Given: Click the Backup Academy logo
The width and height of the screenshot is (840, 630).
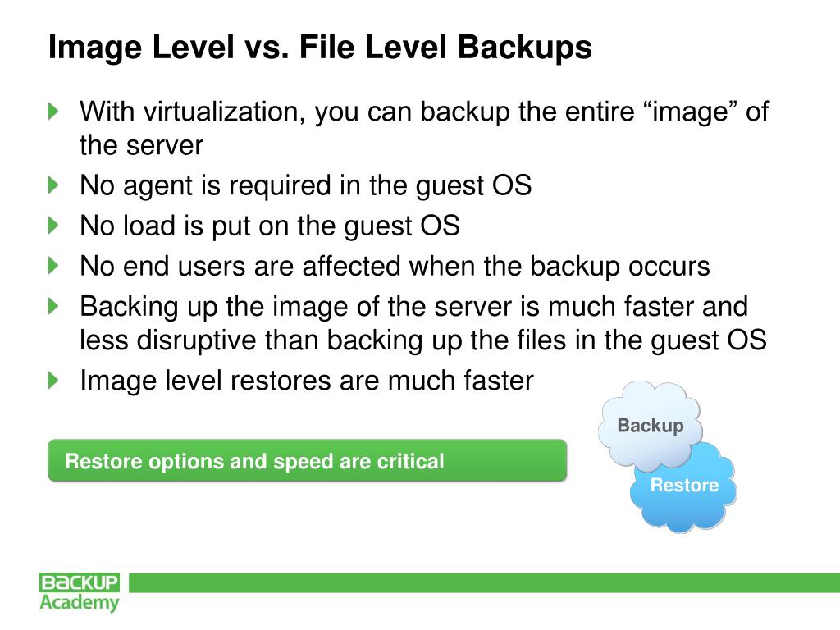Looking at the screenshot, I should point(80,592).
